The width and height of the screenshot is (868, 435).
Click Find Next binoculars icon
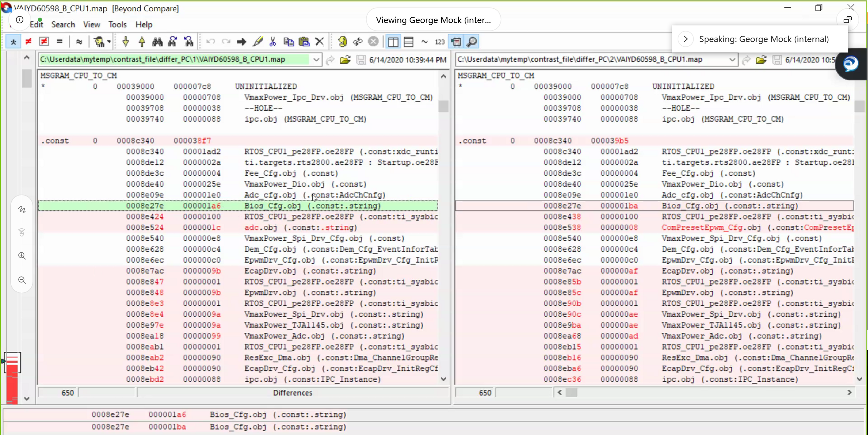[173, 42]
